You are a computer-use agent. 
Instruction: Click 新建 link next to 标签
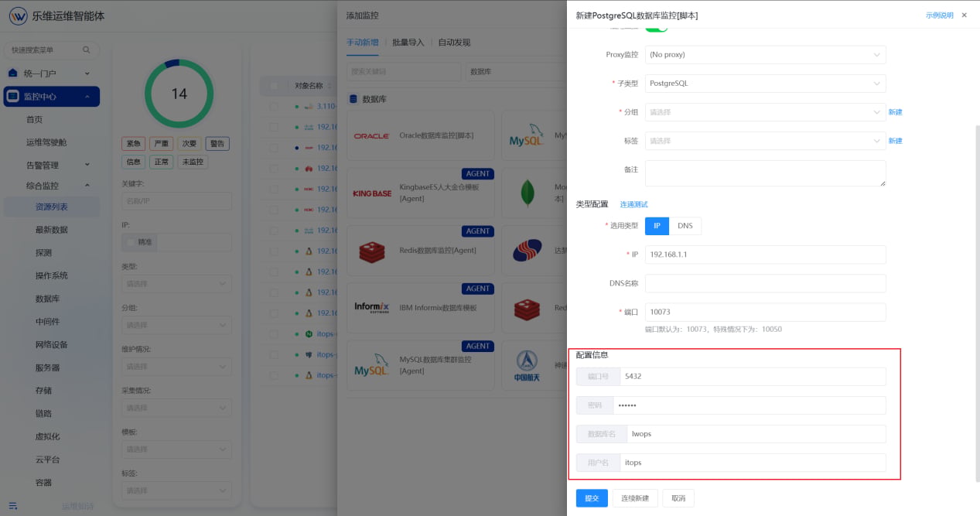click(895, 141)
